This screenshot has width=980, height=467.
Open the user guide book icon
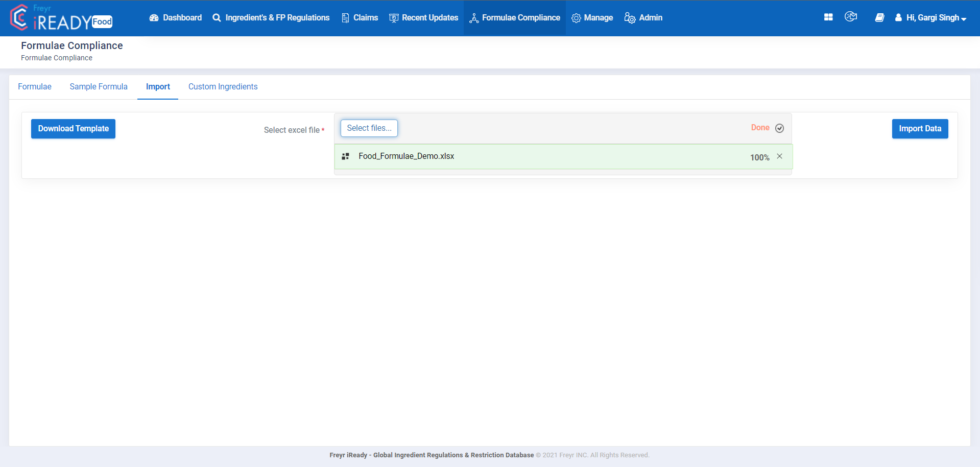tap(879, 17)
